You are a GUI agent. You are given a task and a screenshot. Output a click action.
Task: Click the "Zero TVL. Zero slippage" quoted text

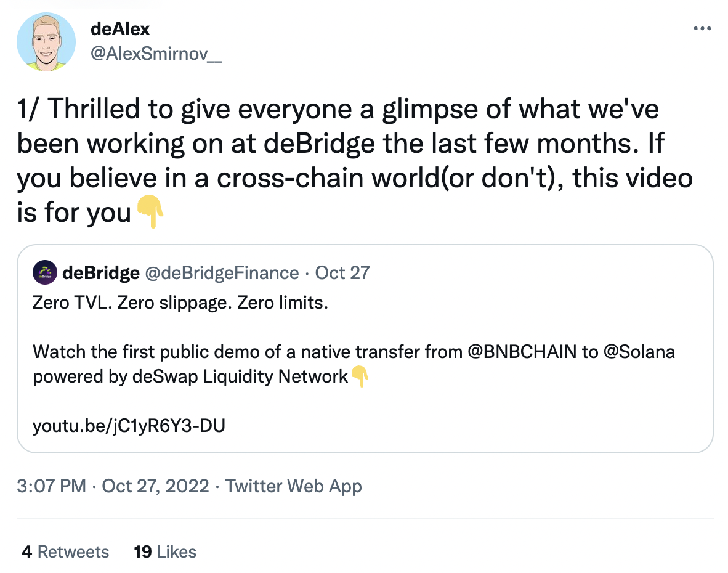point(180,304)
